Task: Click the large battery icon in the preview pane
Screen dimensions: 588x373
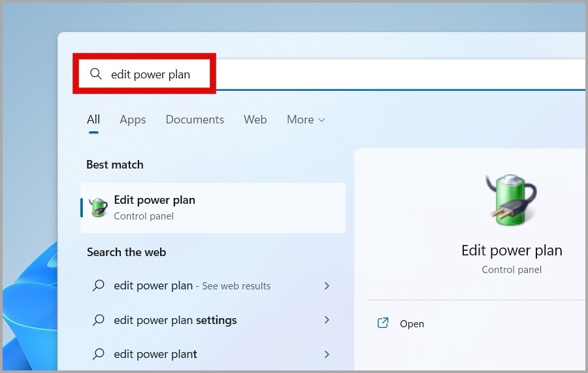Action: tap(511, 200)
